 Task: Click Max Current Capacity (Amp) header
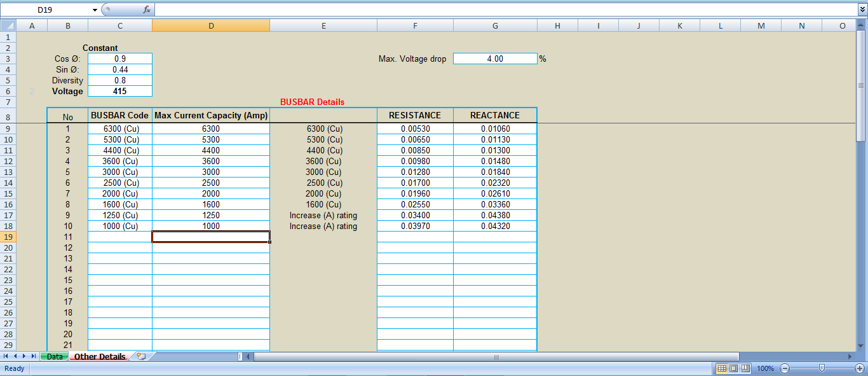(x=211, y=115)
